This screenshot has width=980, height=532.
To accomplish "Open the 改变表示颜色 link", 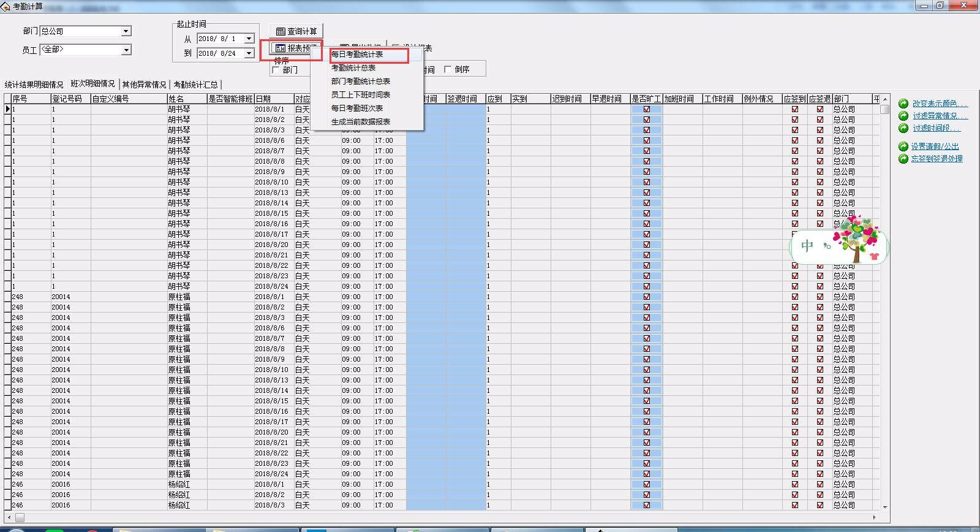I will click(940, 104).
